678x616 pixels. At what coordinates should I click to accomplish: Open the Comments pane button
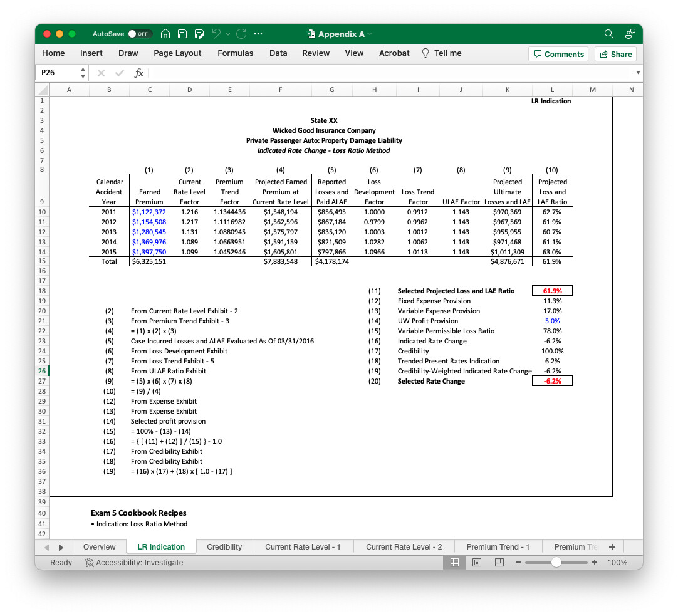pos(558,54)
